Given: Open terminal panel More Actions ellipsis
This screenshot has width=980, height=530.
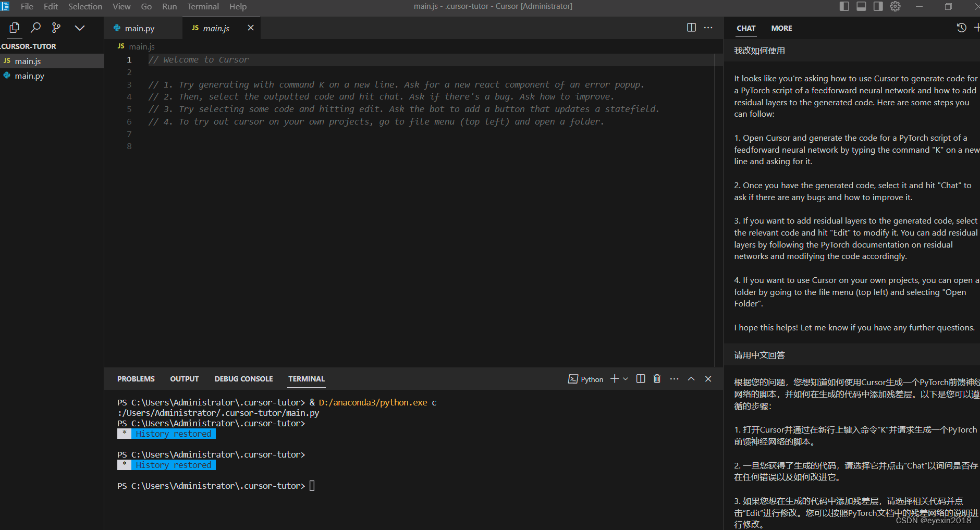Looking at the screenshot, I should point(674,379).
